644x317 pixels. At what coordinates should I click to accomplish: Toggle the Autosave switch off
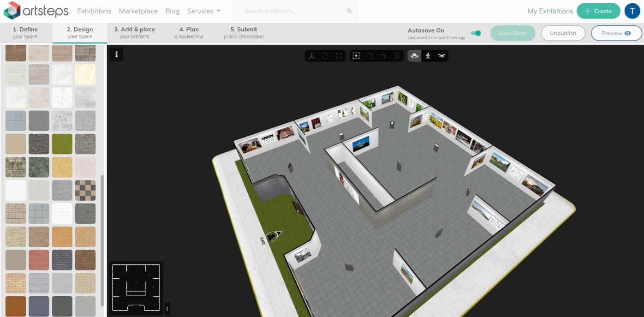[x=476, y=33]
